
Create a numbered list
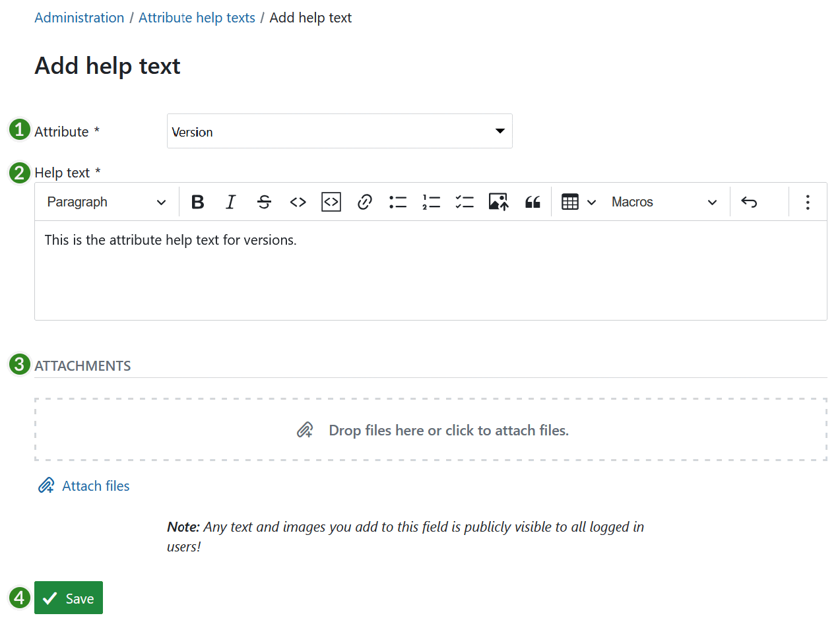pyautogui.click(x=431, y=202)
